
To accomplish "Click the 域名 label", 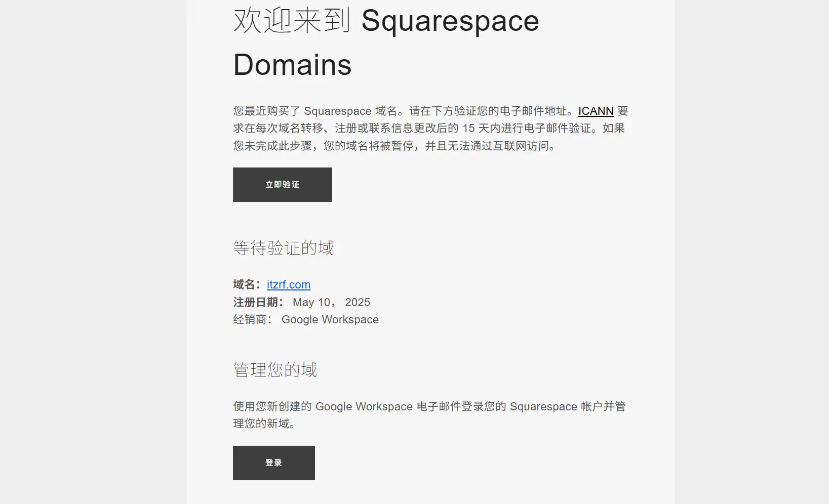I will pos(247,284).
